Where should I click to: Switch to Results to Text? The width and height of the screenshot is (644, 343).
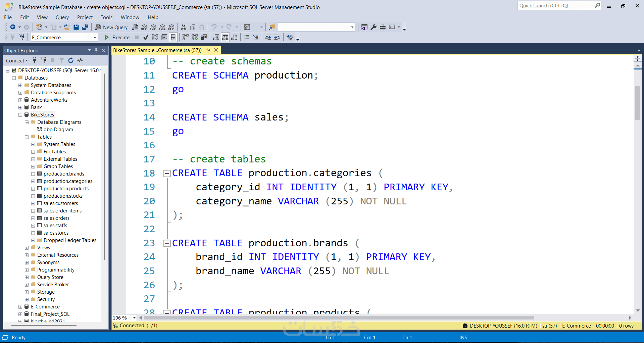click(x=216, y=37)
